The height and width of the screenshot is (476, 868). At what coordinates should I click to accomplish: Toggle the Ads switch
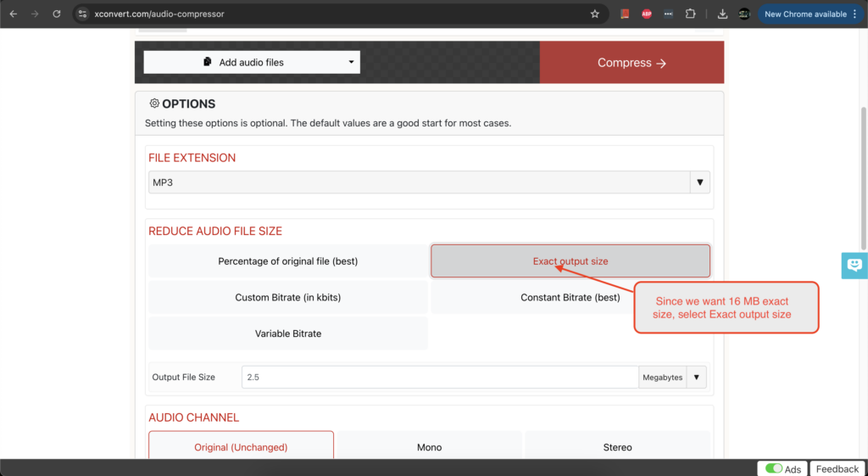[x=773, y=469]
